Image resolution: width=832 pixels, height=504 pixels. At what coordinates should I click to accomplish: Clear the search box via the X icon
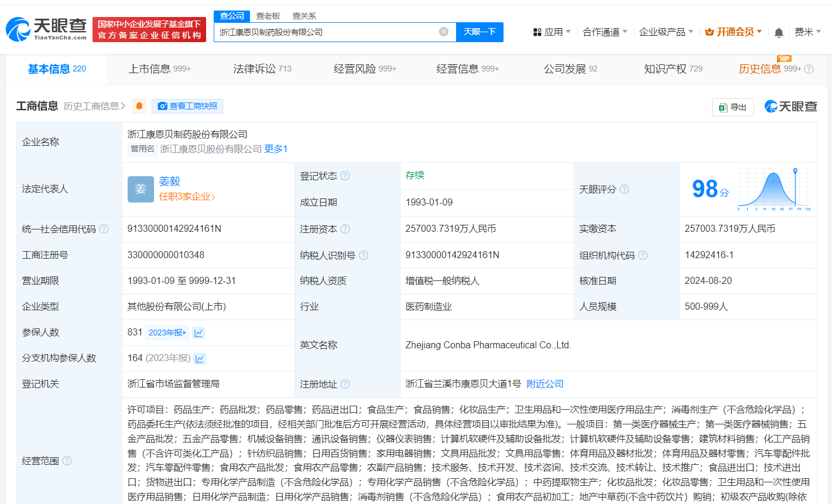pos(443,32)
